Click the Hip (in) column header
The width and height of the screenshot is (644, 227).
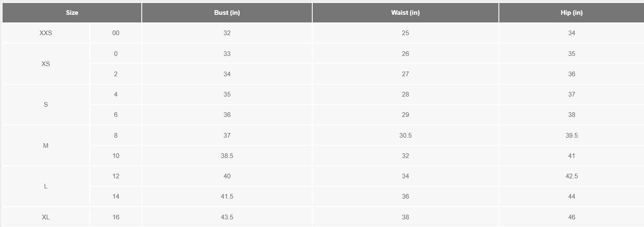tap(571, 13)
